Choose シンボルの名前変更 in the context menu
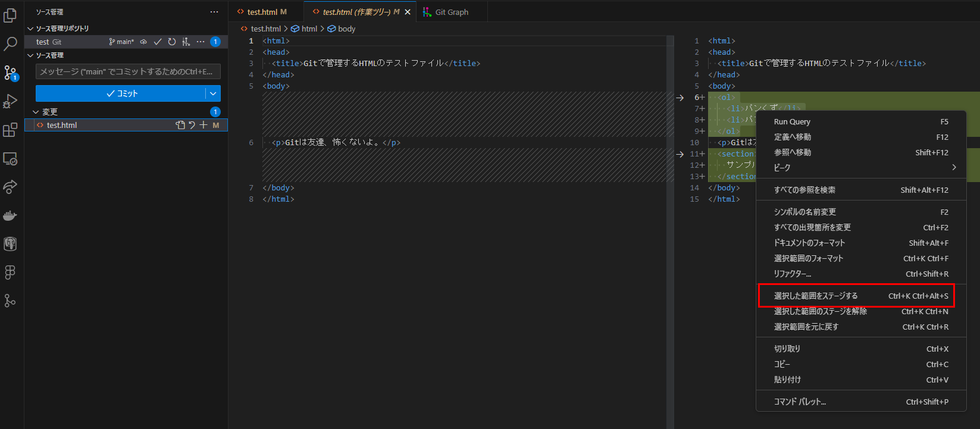 click(861, 212)
